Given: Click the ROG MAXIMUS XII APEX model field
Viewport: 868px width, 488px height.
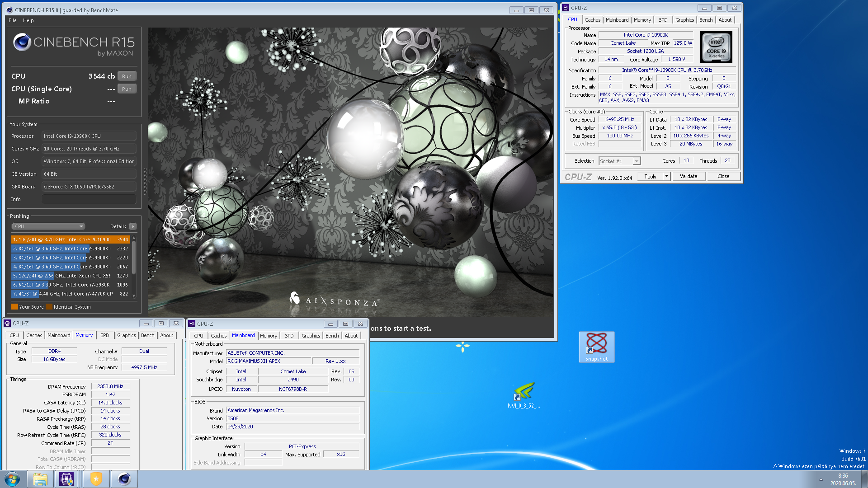Looking at the screenshot, I should 269,361.
